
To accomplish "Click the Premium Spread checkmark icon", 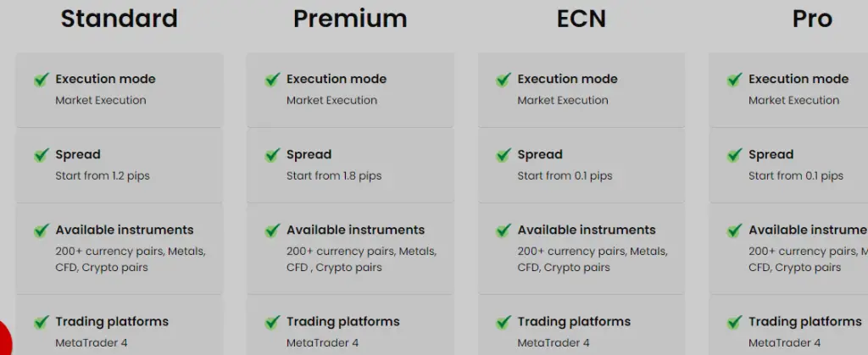I will (x=272, y=155).
